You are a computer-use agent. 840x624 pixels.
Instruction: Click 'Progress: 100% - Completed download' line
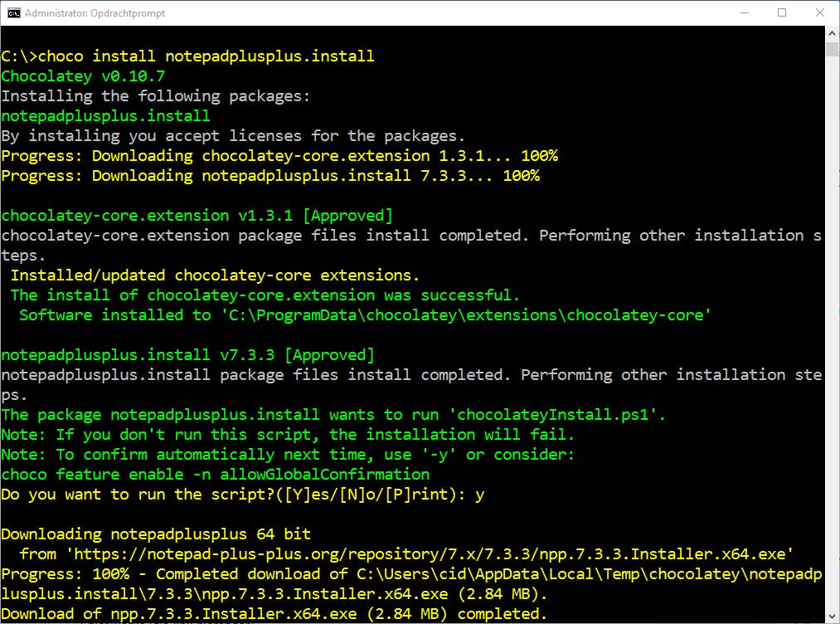[x=411, y=584]
